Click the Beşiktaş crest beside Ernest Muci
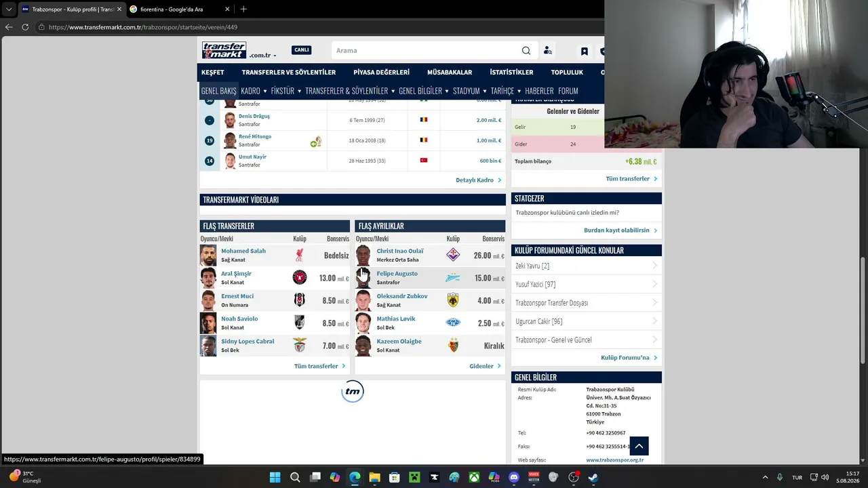868x488 pixels. 299,300
